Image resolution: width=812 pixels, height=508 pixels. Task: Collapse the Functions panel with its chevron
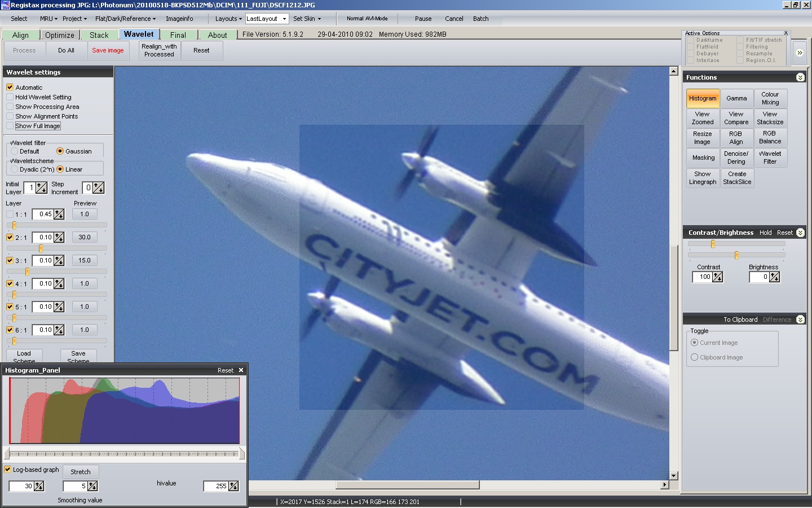coord(800,77)
